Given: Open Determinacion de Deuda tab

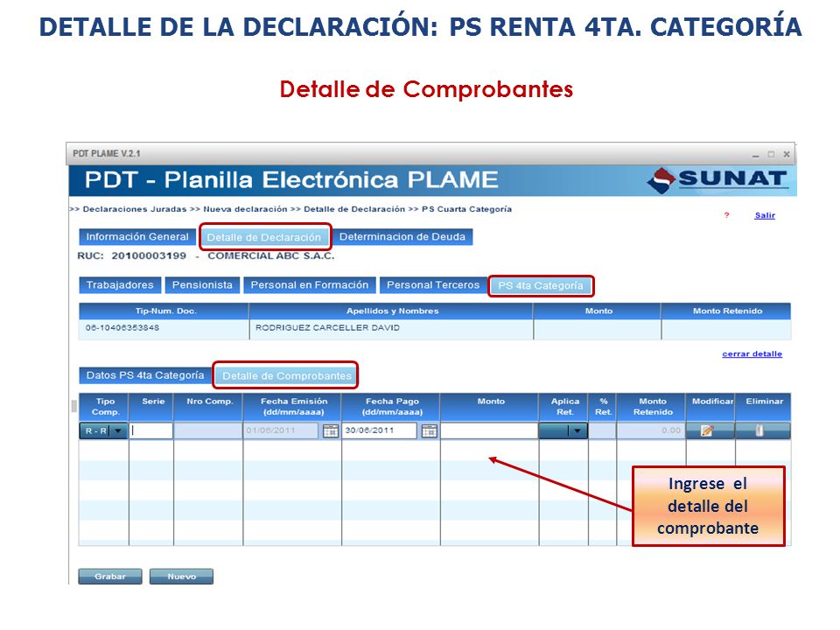Looking at the screenshot, I should (402, 237).
